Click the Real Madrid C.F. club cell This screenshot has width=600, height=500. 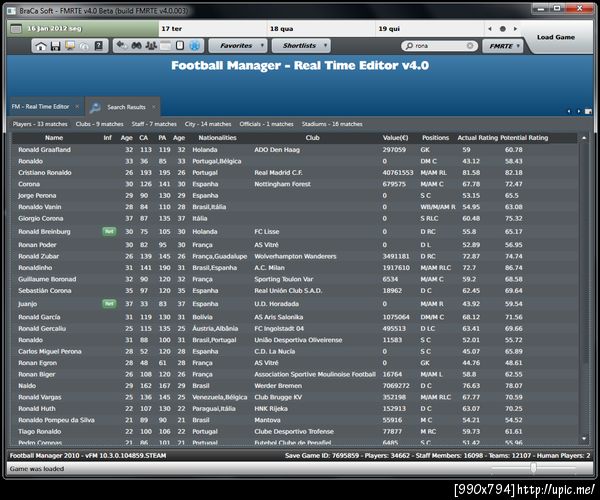point(278,173)
